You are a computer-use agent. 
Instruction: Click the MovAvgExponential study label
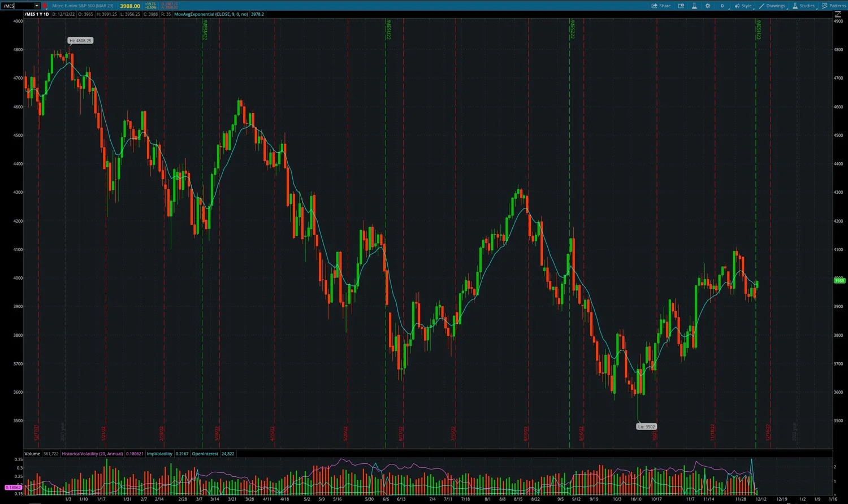(212, 14)
